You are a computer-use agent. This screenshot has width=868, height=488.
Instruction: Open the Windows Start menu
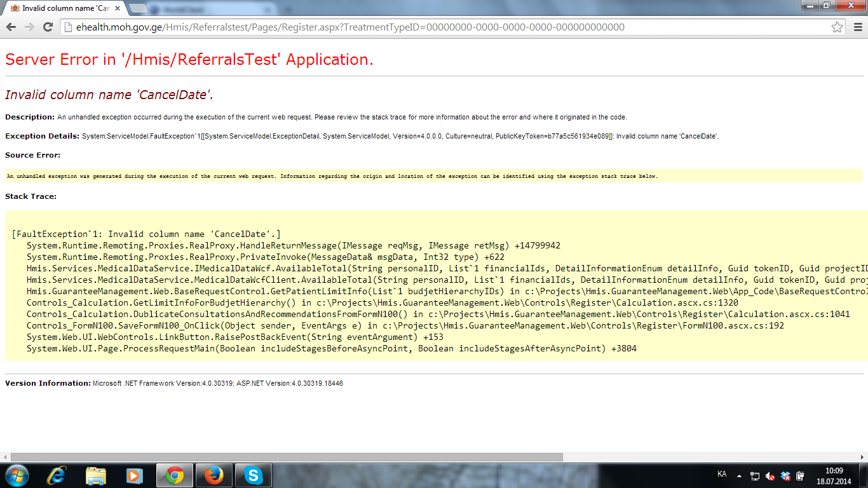point(16,475)
